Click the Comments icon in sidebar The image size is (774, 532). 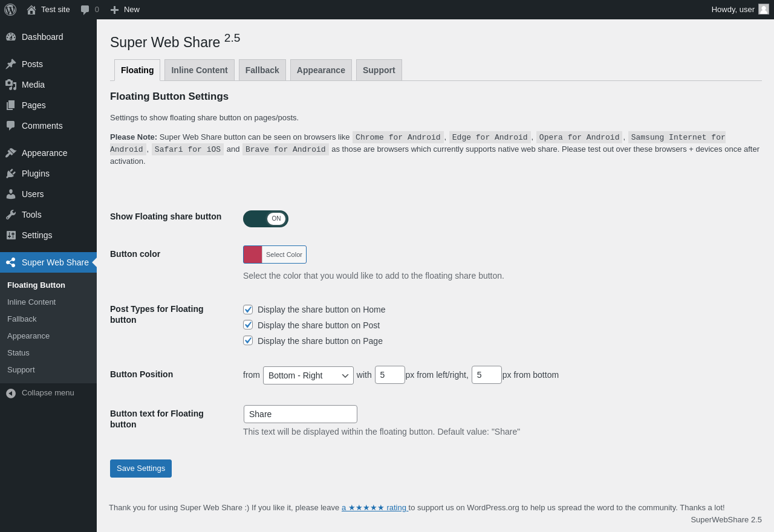11,126
